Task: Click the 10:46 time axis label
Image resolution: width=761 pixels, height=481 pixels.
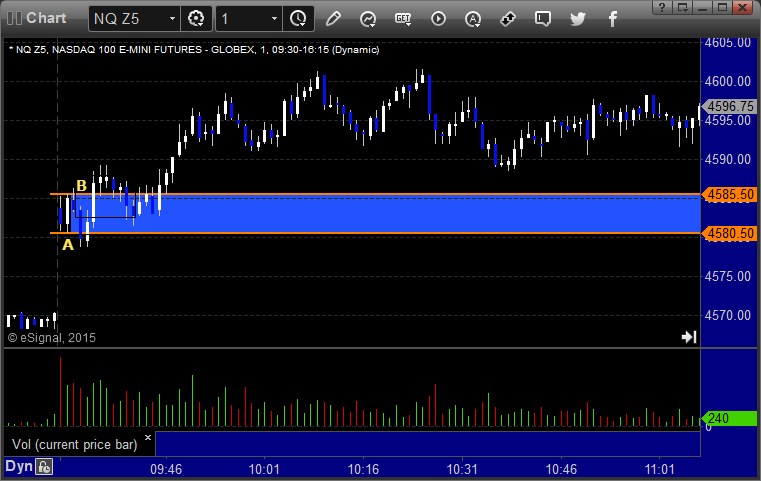Action: coord(562,469)
